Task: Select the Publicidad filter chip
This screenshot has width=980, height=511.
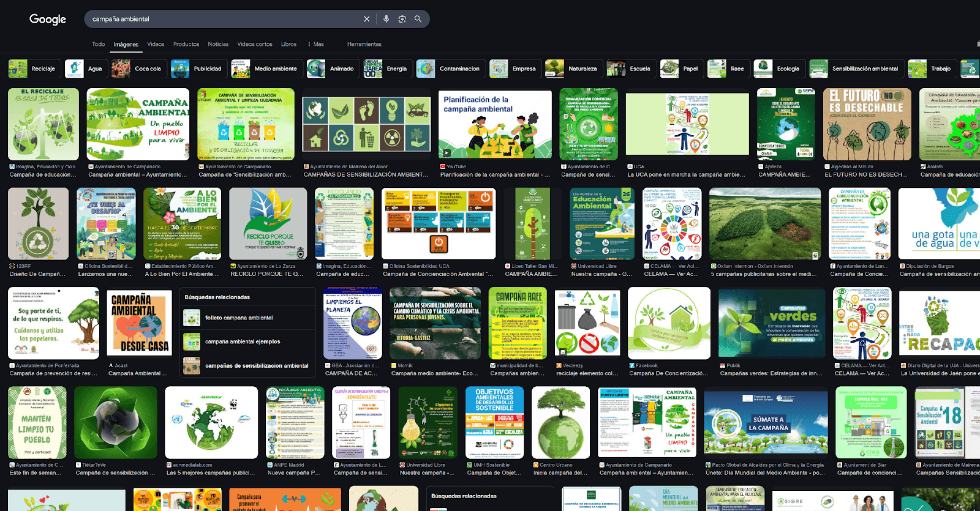Action: [198, 69]
